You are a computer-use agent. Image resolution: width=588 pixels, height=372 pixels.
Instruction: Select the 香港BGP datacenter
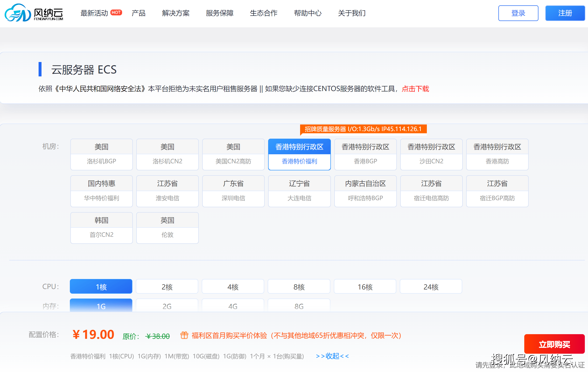[366, 154]
